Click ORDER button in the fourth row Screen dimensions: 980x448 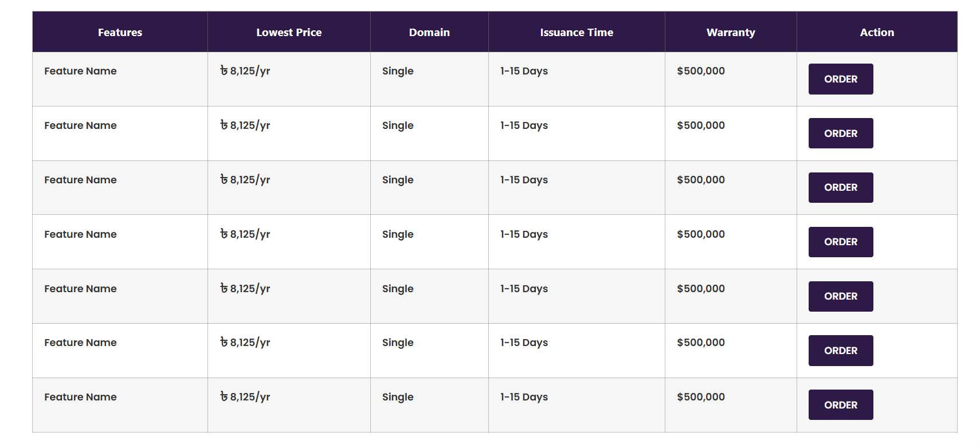coord(840,242)
